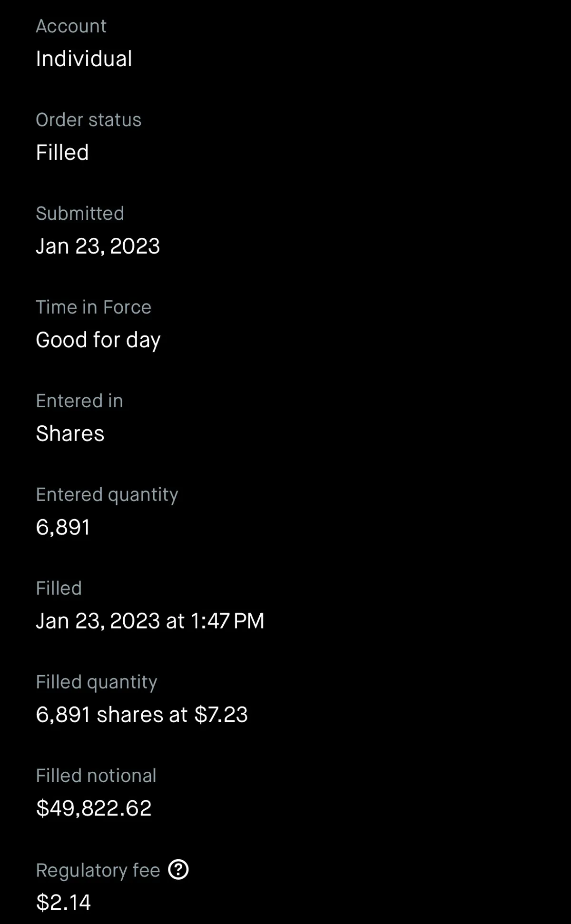The image size is (571, 924).
Task: Select the 6,891 shares at $7.23 text
Action: [142, 715]
